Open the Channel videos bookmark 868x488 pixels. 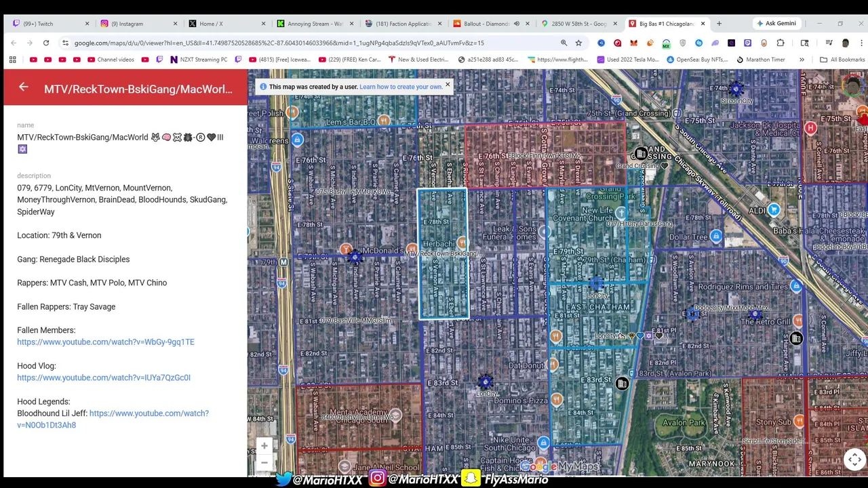[x=110, y=60]
